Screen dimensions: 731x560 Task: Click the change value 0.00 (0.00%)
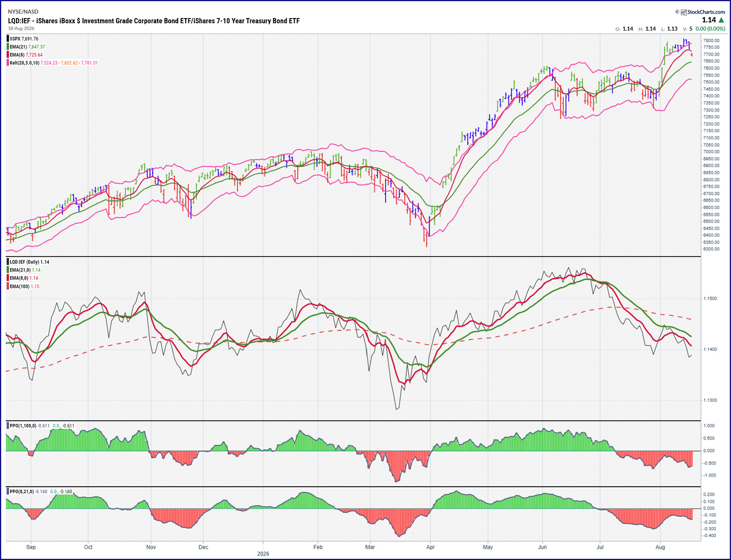tap(710, 29)
